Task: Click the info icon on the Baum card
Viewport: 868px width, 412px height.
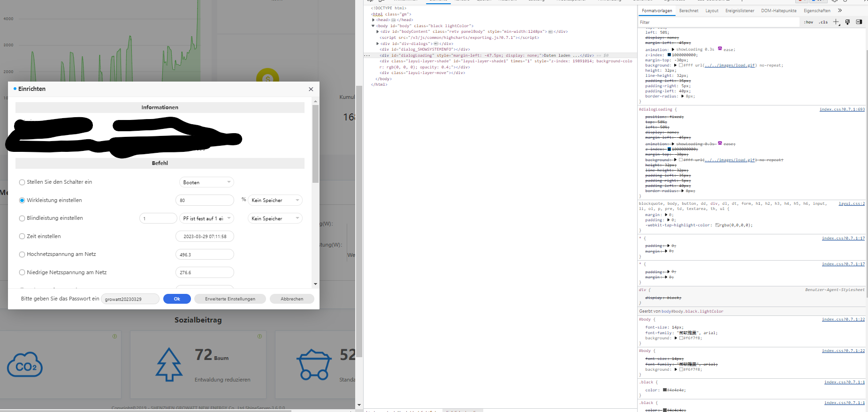Action: pos(259,336)
